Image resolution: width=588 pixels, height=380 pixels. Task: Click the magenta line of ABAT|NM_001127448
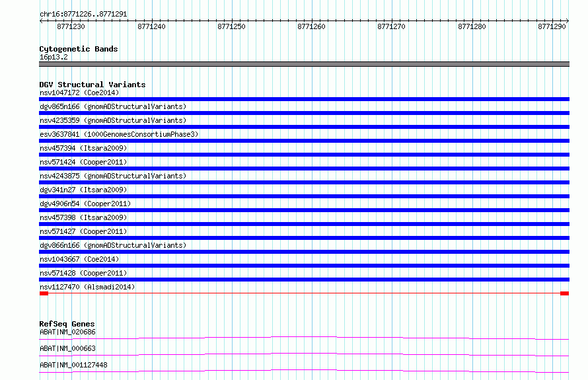point(304,371)
